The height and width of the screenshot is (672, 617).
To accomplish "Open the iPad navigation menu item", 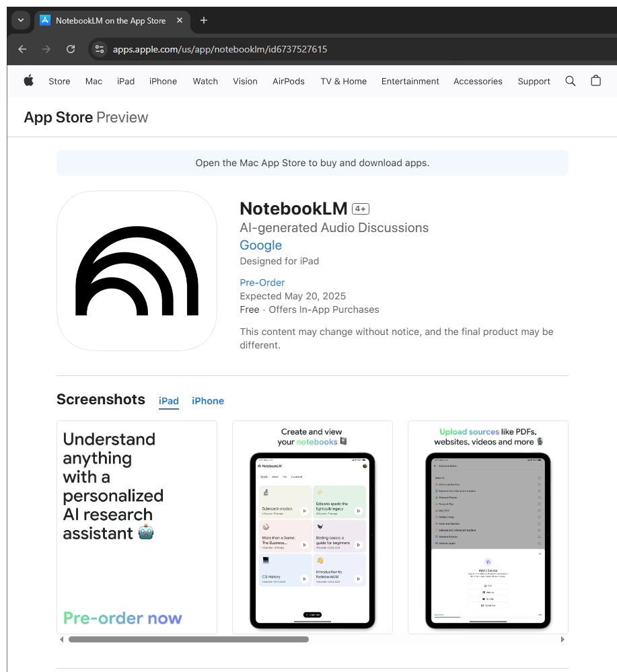I will [x=126, y=81].
